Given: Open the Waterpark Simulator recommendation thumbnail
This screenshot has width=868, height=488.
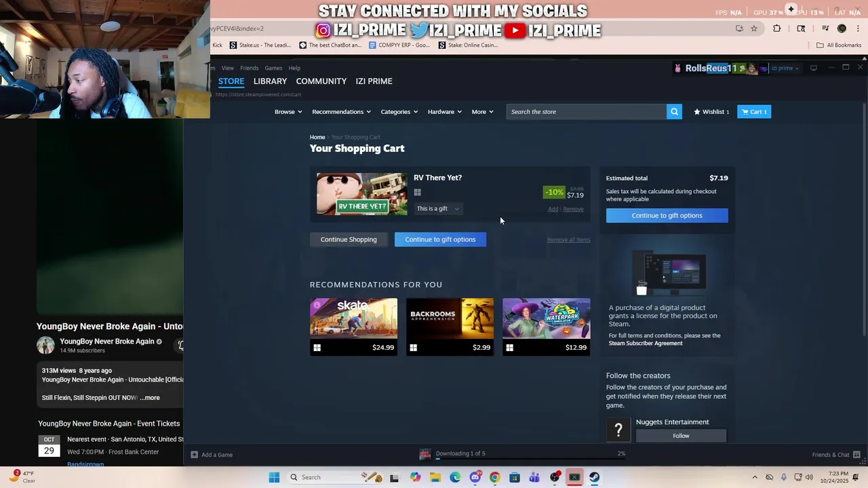Looking at the screenshot, I should 546,318.
